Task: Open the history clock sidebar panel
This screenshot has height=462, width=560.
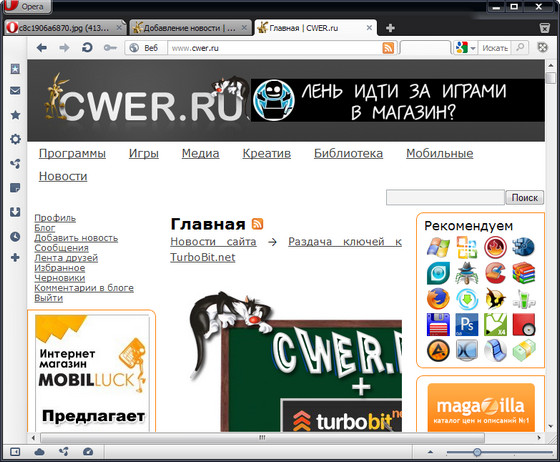Action: click(x=15, y=236)
